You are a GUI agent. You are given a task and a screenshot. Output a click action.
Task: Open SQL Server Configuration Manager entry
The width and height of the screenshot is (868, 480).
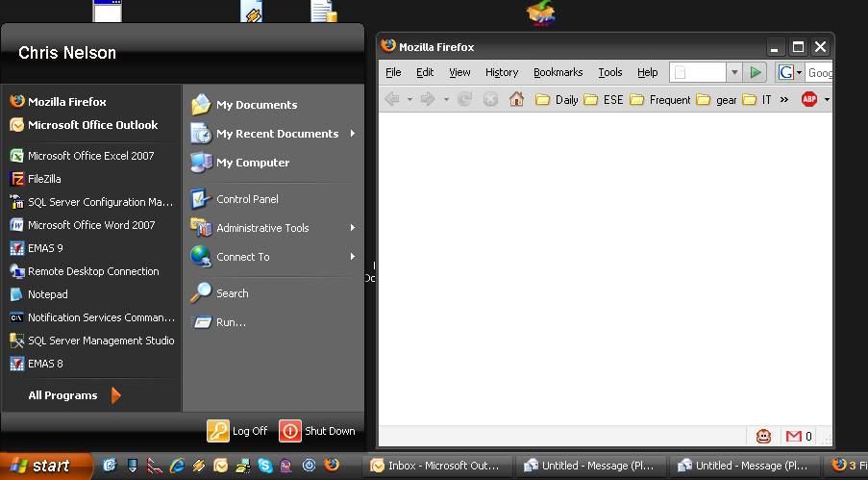tap(92, 202)
